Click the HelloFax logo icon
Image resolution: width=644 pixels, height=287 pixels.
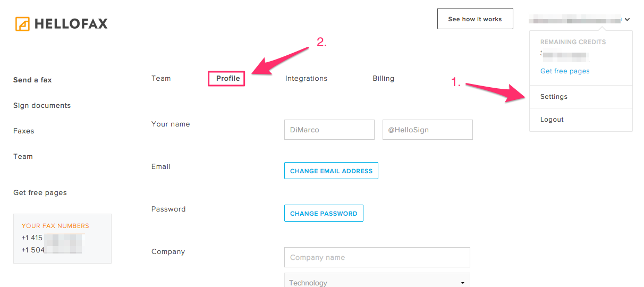[x=22, y=24]
